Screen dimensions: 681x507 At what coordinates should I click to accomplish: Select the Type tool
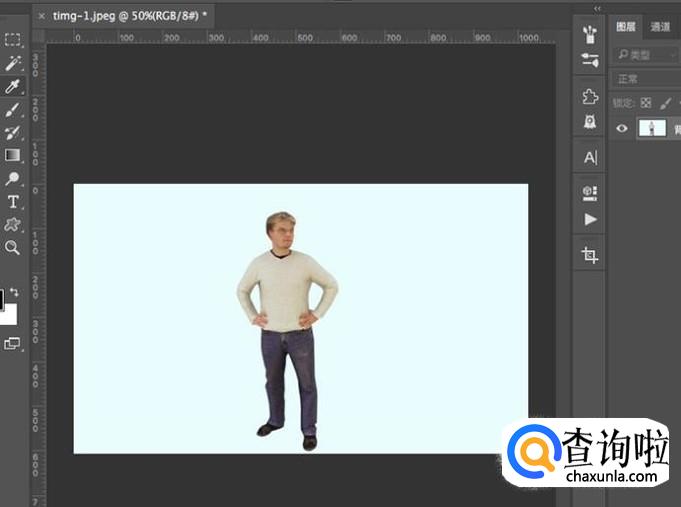click(12, 202)
